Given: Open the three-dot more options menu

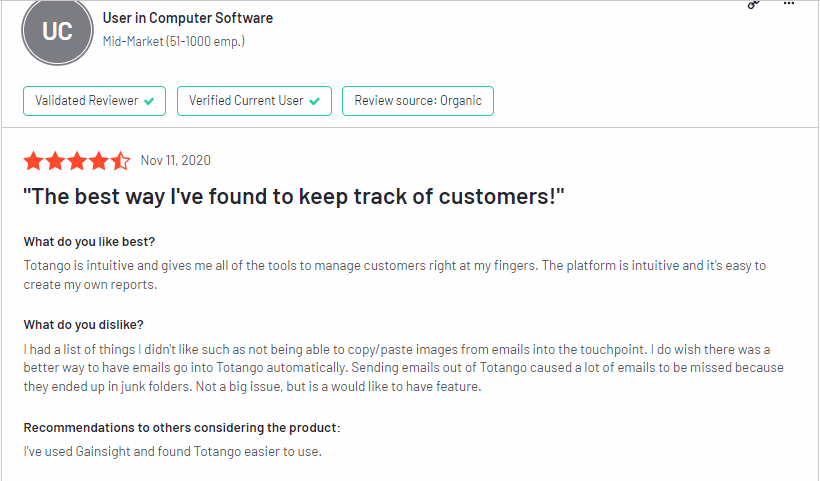Looking at the screenshot, I should [789, 4].
